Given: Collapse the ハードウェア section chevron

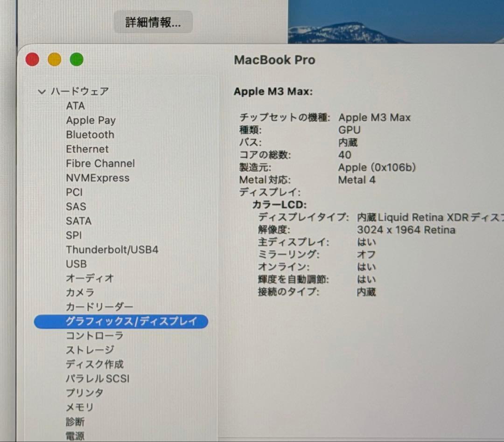Looking at the screenshot, I should click(x=41, y=91).
